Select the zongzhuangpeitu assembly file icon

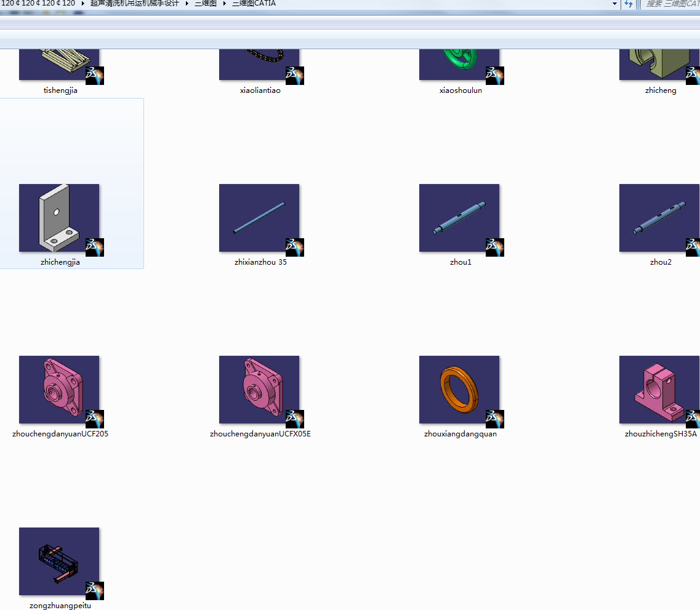59,561
